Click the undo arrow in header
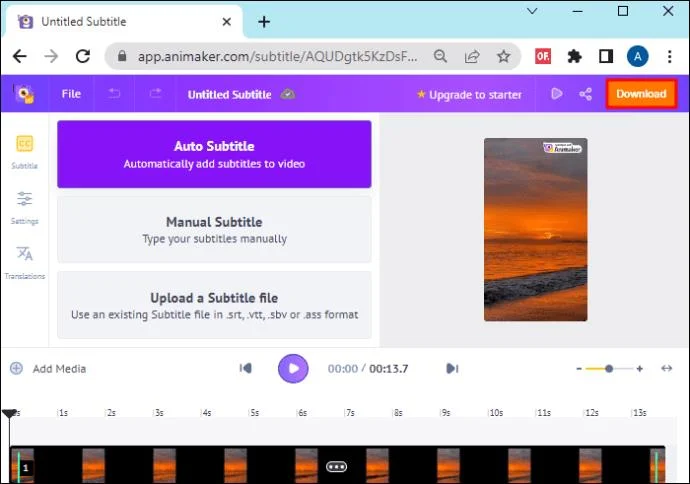Viewport: 690px width, 484px height. [114, 93]
